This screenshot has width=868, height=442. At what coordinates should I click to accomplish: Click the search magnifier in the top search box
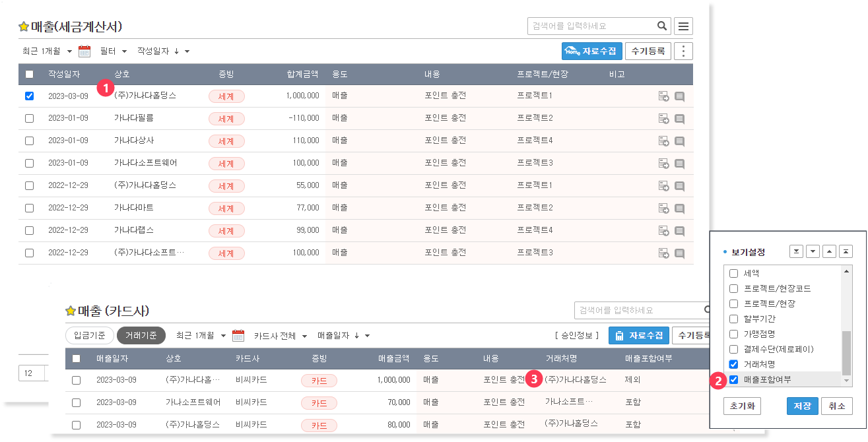click(662, 26)
